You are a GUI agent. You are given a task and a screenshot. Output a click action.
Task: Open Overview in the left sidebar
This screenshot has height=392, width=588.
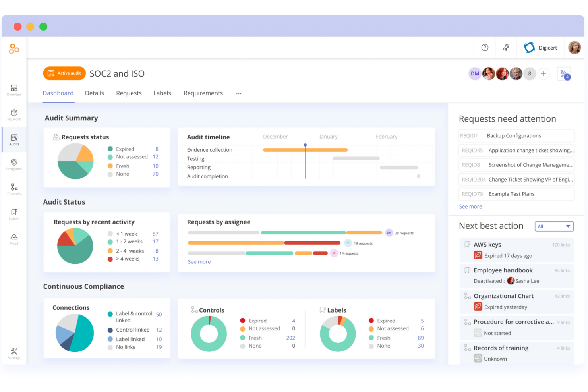click(14, 90)
